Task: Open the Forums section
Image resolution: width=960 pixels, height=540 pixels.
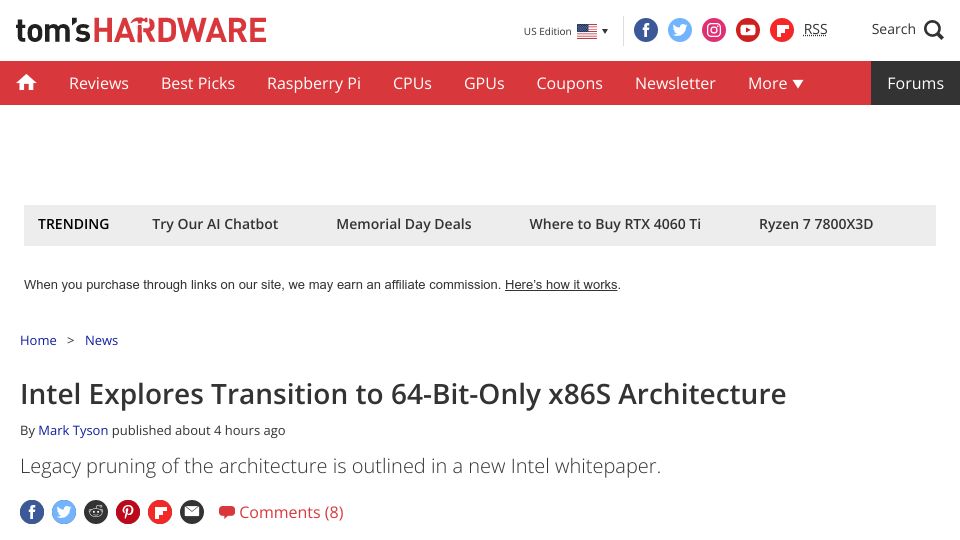Action: [915, 83]
